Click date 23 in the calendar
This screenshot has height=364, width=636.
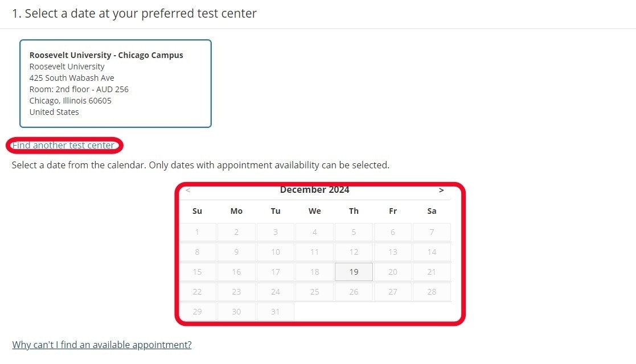pyautogui.click(x=236, y=292)
